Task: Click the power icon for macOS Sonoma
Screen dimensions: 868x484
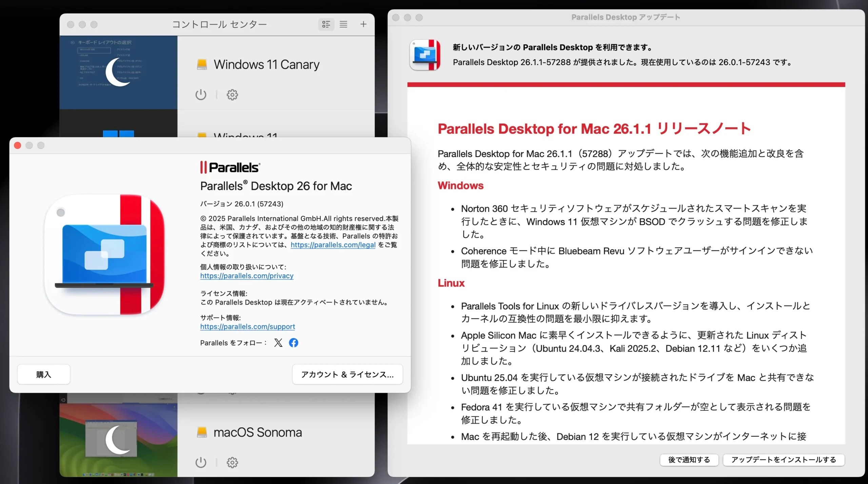Action: coord(201,462)
